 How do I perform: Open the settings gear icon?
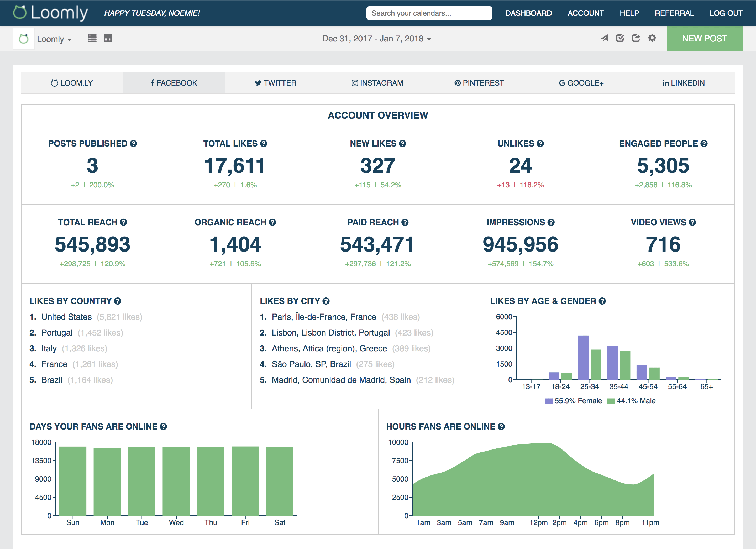click(x=652, y=38)
